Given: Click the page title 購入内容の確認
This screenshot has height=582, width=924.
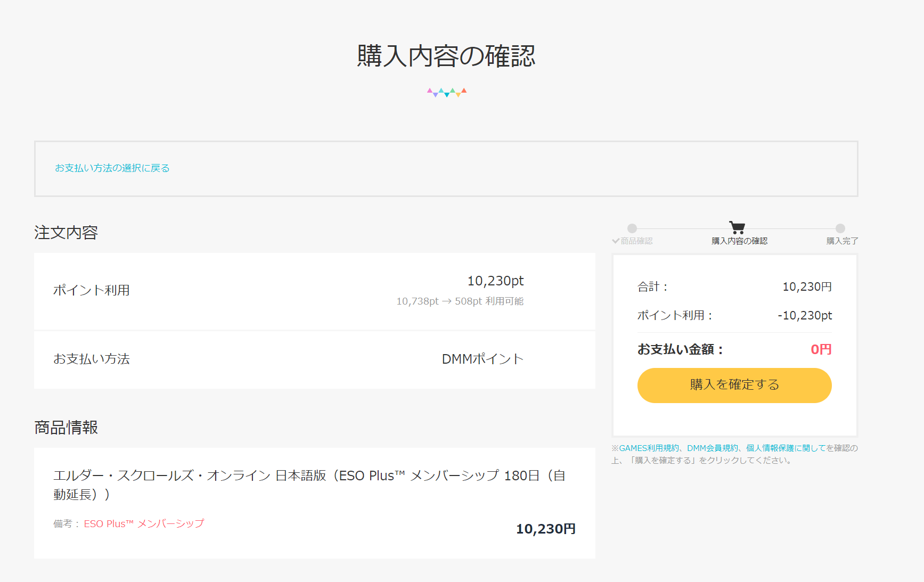Looking at the screenshot, I should pyautogui.click(x=446, y=56).
